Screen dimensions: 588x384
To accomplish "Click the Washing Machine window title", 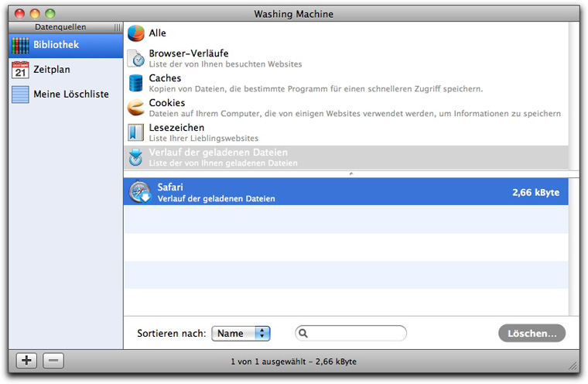I will click(x=294, y=14).
